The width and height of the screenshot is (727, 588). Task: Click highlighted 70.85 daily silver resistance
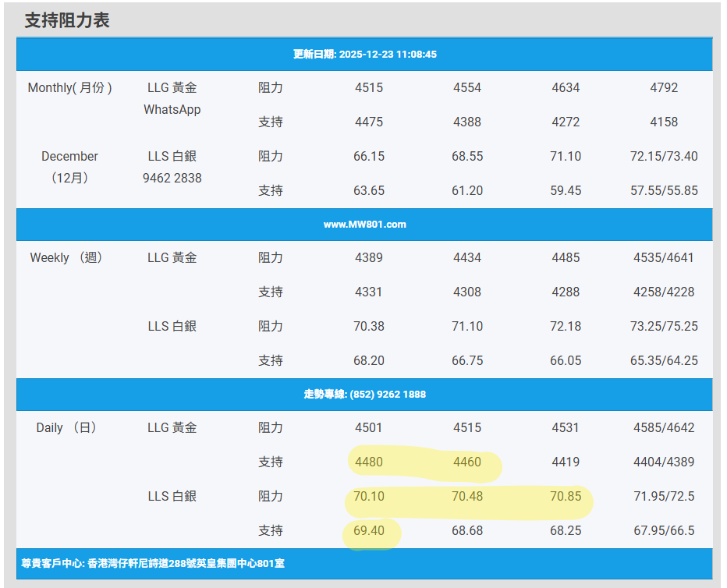pyautogui.click(x=566, y=496)
